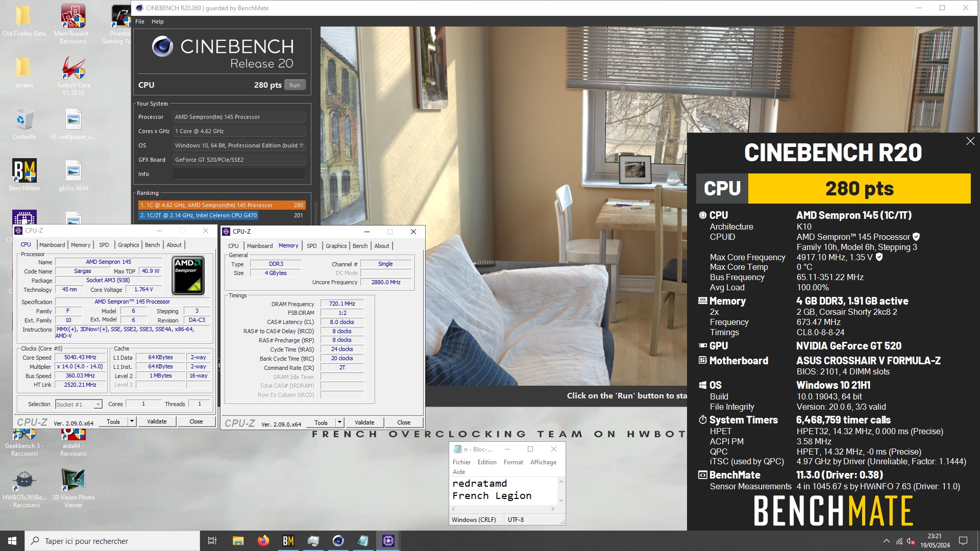Open CPU tab in right CPU-Z
The image size is (980, 551).
233,246
